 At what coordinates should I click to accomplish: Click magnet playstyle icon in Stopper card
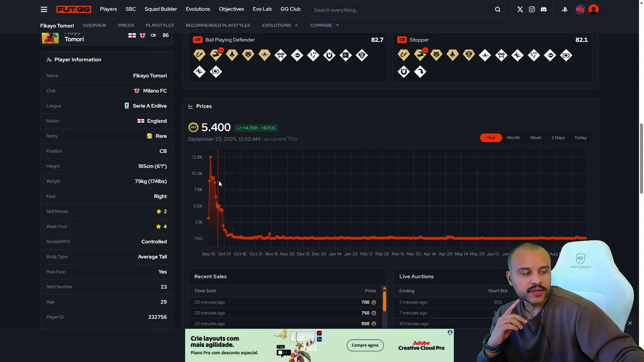[404, 71]
